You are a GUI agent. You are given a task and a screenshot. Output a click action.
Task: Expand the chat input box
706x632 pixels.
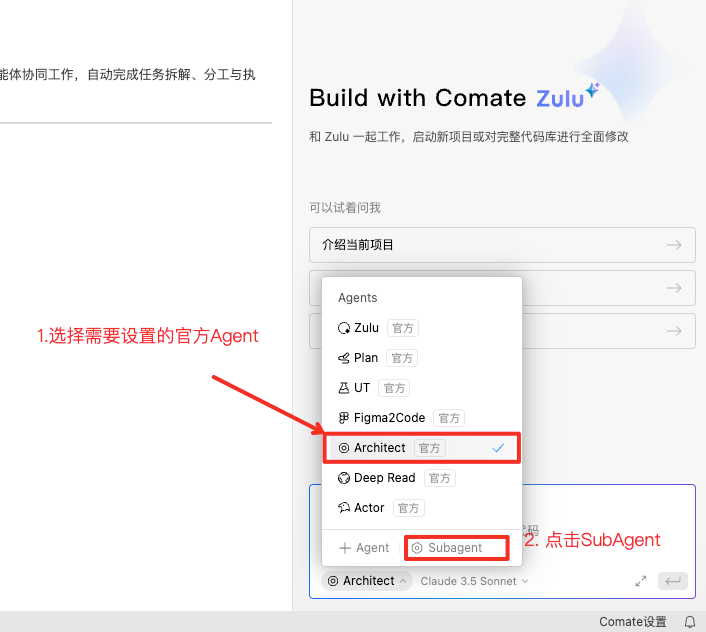[x=641, y=581]
